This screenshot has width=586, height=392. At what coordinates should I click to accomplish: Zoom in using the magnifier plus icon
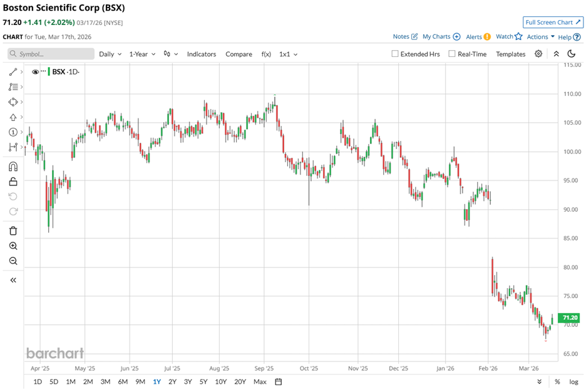13,246
